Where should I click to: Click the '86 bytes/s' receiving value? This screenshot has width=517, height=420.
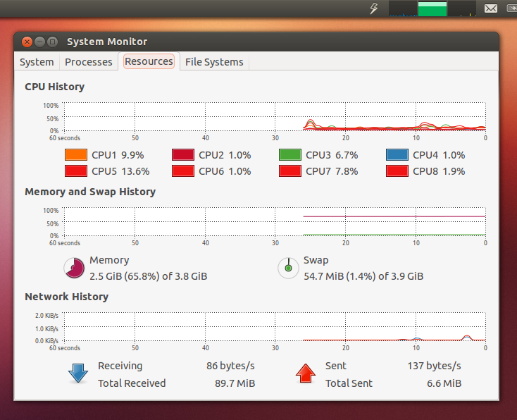coord(230,366)
